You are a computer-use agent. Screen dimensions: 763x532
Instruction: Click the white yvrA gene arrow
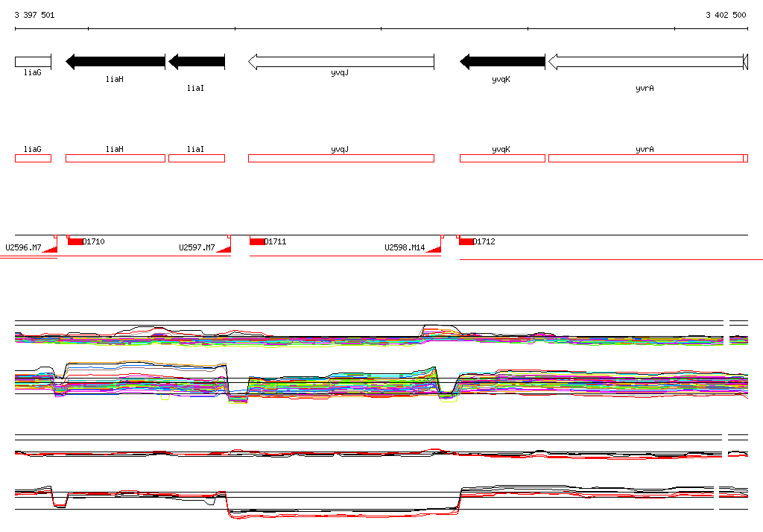648,62
